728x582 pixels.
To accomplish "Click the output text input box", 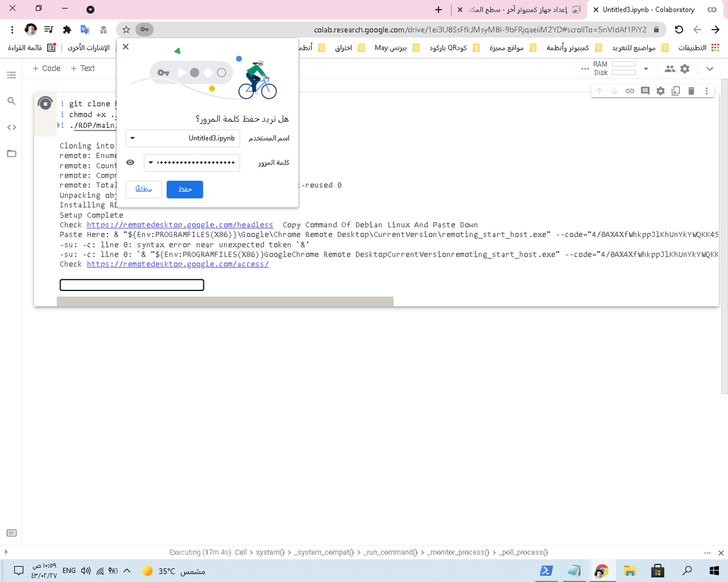I will coord(132,285).
